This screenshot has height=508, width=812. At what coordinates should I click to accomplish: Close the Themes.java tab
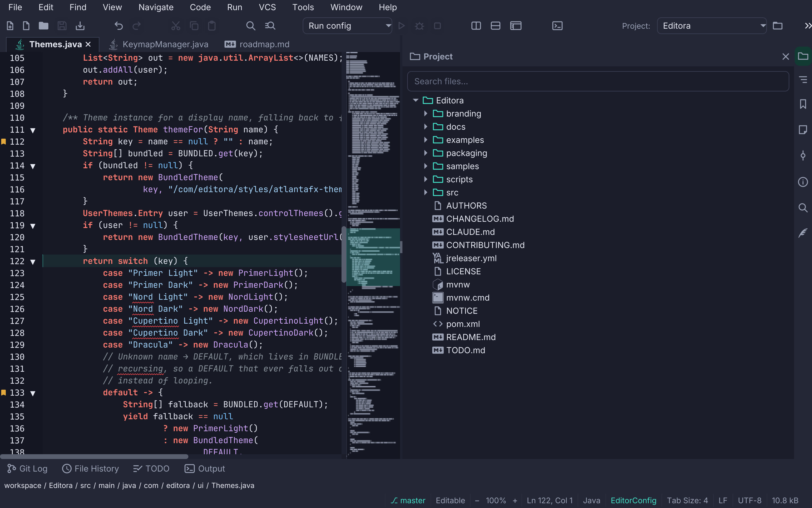point(88,44)
